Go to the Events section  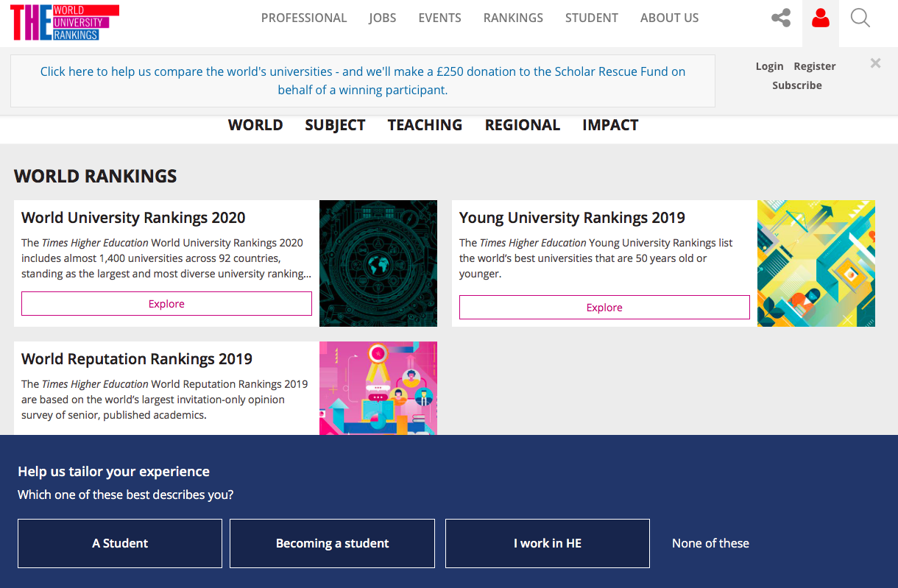[440, 18]
